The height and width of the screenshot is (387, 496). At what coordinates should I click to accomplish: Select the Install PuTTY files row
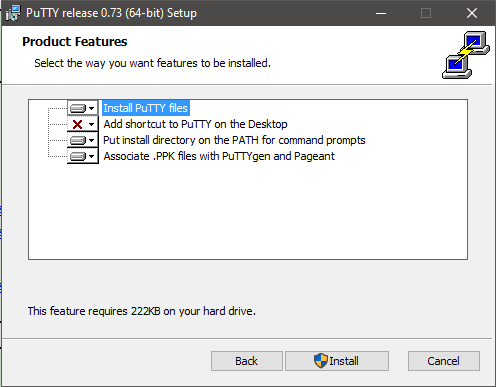point(146,108)
